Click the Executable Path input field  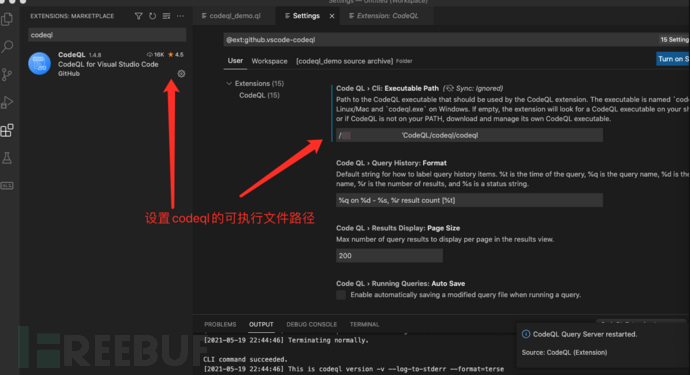(x=469, y=135)
